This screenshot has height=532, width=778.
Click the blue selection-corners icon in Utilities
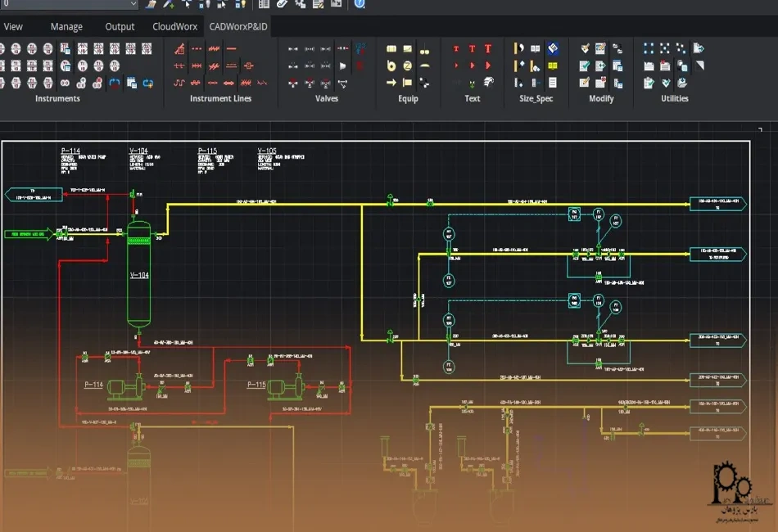pyautogui.click(x=649, y=48)
